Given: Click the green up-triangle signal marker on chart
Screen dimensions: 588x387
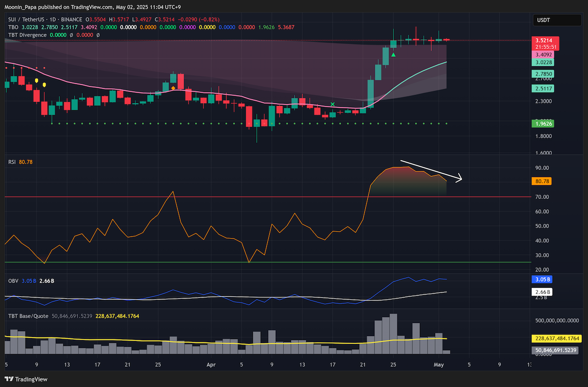Looking at the screenshot, I should [393, 55].
